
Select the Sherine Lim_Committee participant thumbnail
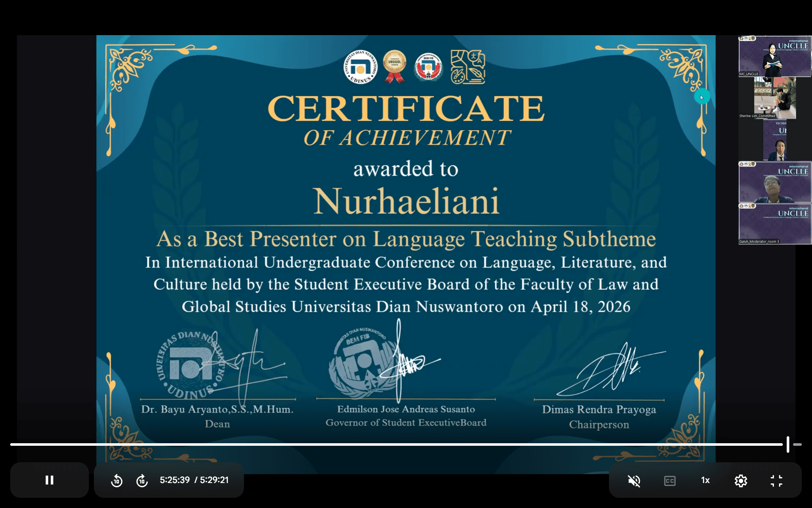pos(775,98)
